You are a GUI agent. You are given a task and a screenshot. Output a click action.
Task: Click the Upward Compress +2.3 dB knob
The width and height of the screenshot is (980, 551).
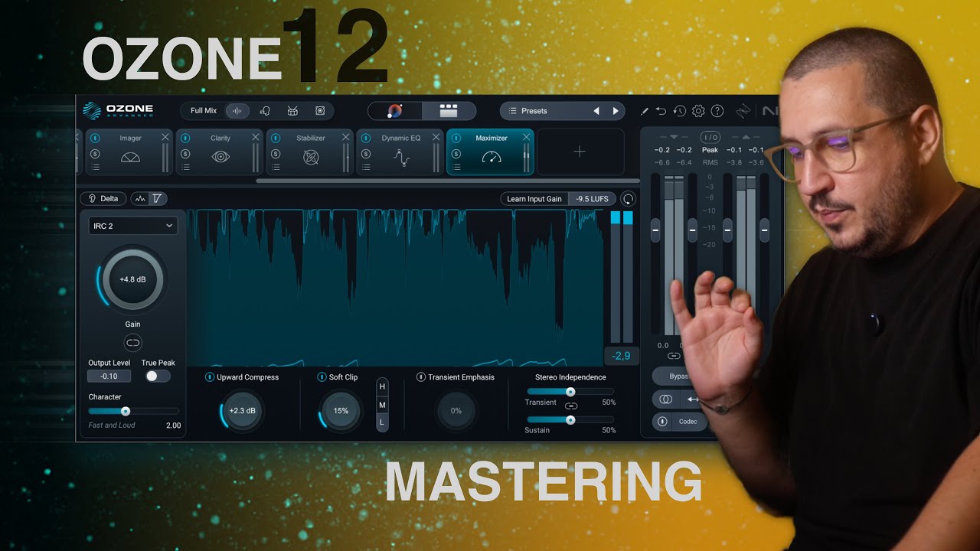(242, 411)
